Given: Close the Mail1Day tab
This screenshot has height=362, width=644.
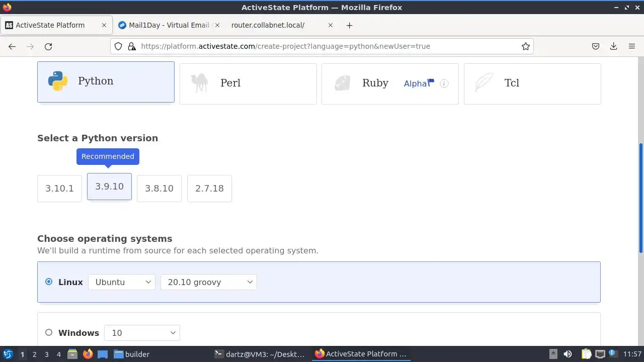Looking at the screenshot, I should 217,25.
